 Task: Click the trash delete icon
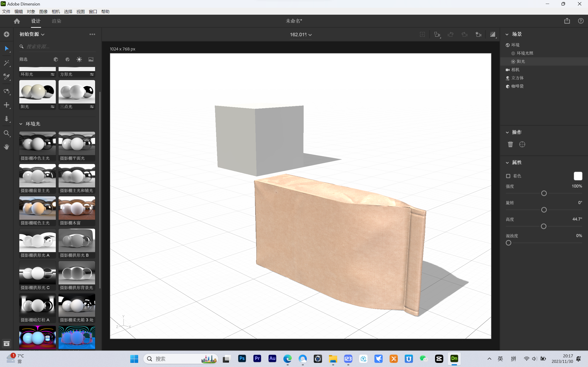(510, 145)
